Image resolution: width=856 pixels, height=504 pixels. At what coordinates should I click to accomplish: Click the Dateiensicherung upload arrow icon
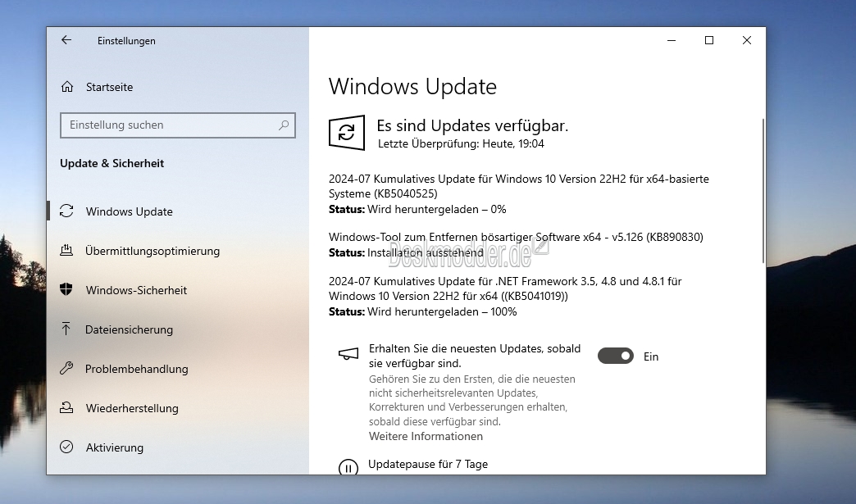pyautogui.click(x=66, y=329)
